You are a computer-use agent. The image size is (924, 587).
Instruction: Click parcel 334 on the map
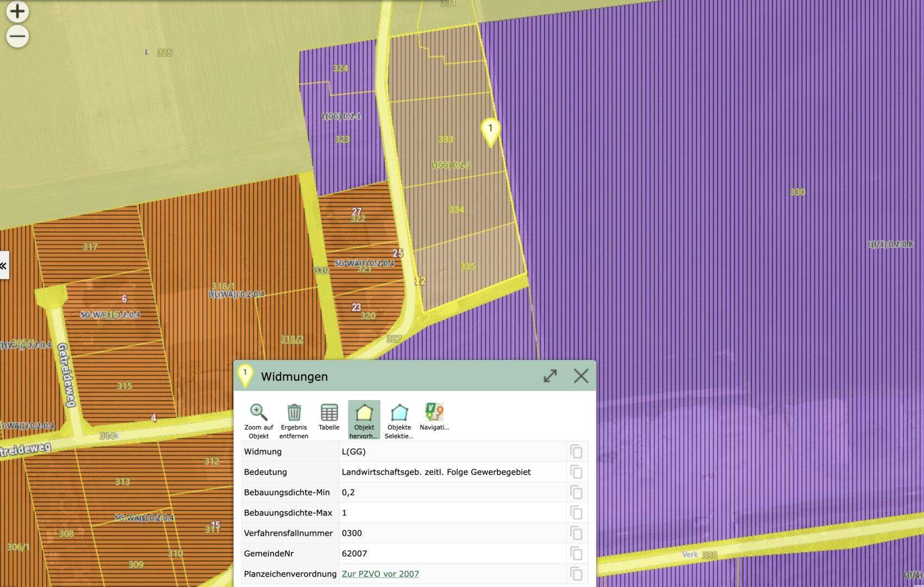457,209
